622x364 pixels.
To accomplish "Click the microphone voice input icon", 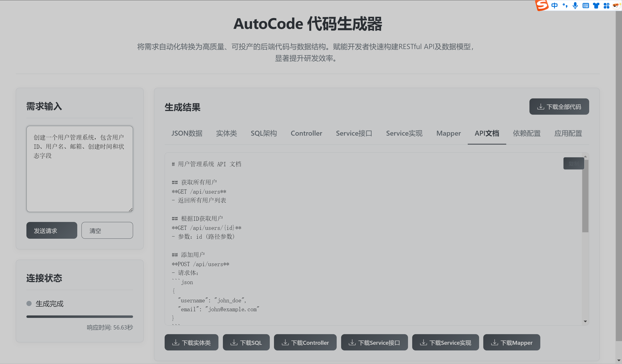I will (x=575, y=5).
